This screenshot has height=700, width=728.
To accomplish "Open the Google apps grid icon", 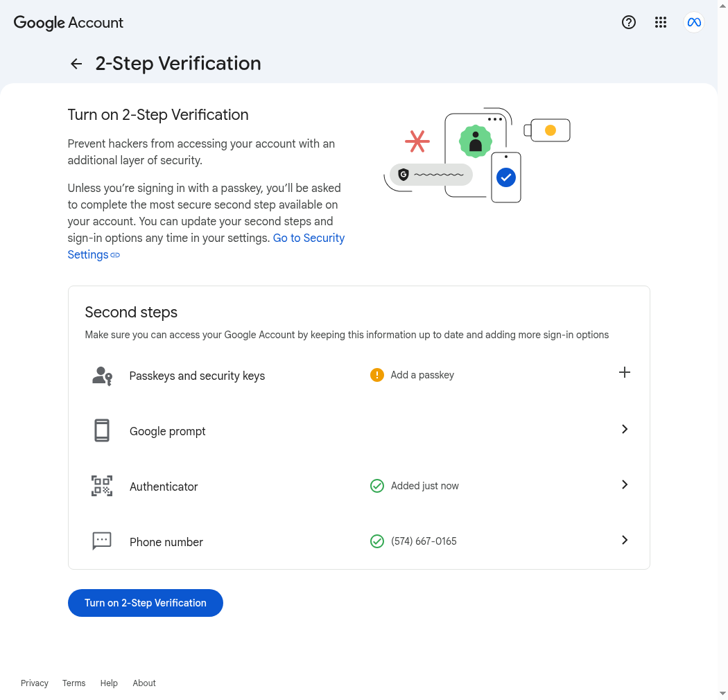I will (661, 22).
